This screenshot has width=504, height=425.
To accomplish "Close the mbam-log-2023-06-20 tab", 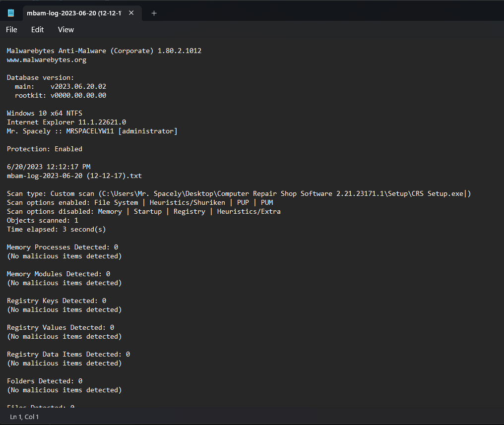I will tap(131, 13).
